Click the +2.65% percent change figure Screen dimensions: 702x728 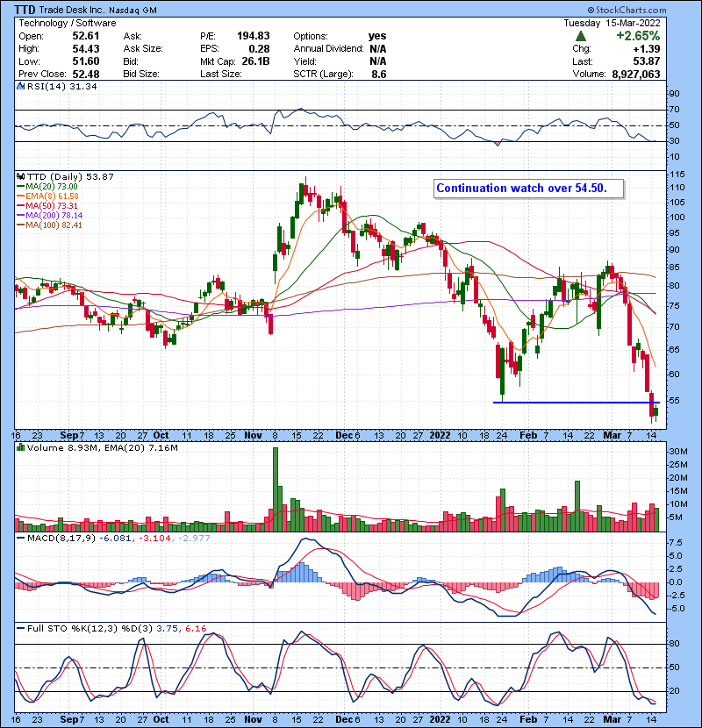click(638, 36)
